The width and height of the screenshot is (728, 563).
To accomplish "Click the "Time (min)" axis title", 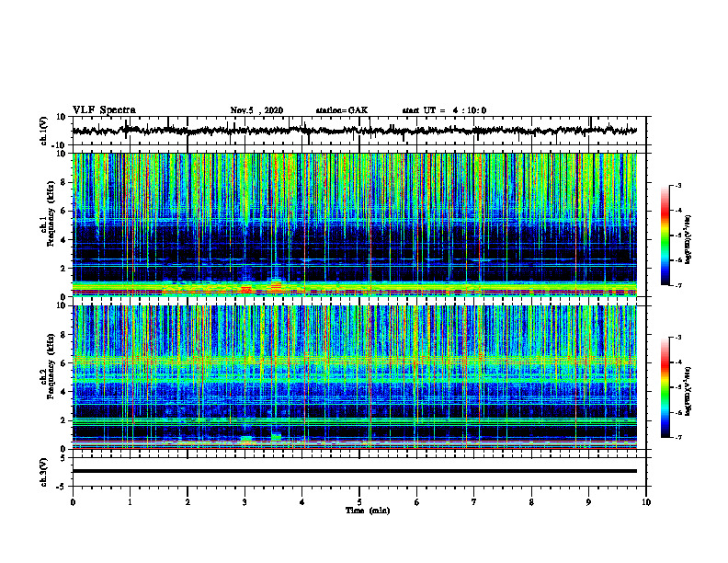I will click(368, 511).
